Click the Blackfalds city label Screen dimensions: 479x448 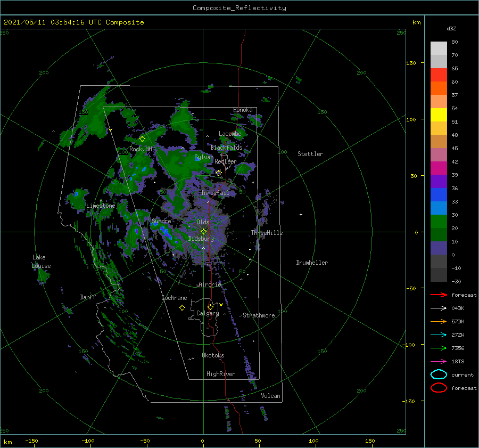226,148
